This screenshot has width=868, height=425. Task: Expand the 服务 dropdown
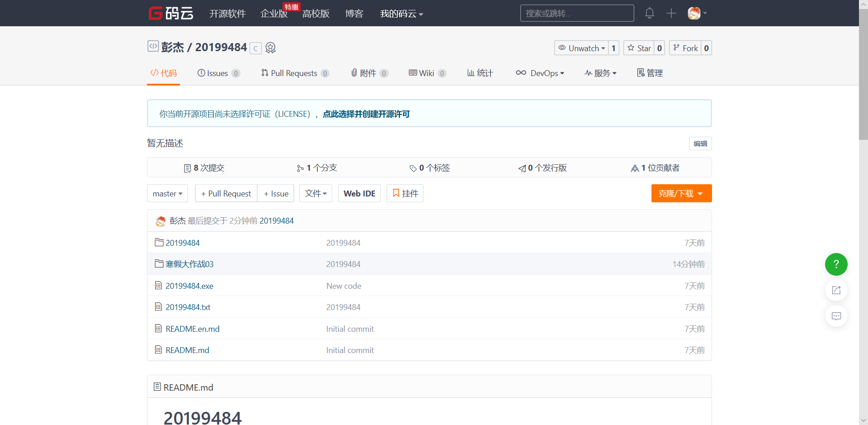click(x=600, y=73)
